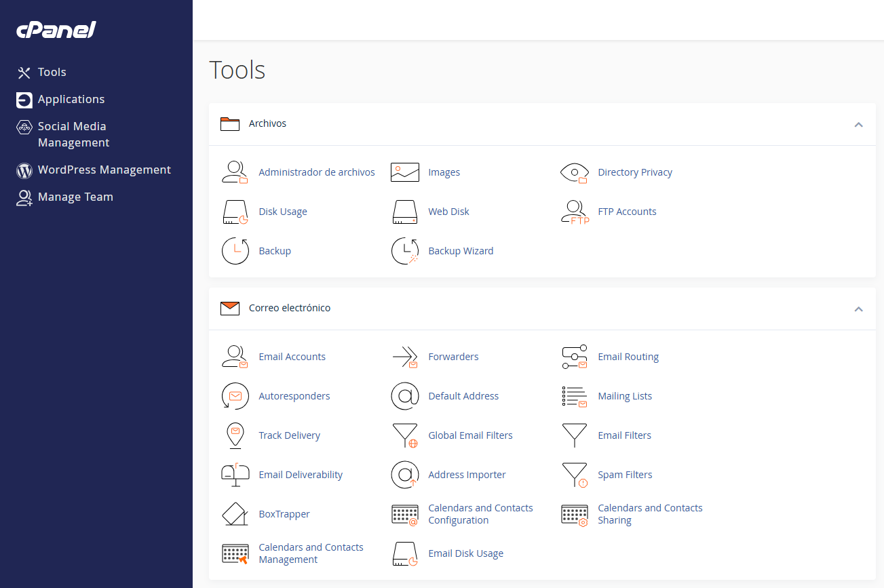884x588 pixels.
Task: Click the cPanel logo
Action: click(x=56, y=30)
